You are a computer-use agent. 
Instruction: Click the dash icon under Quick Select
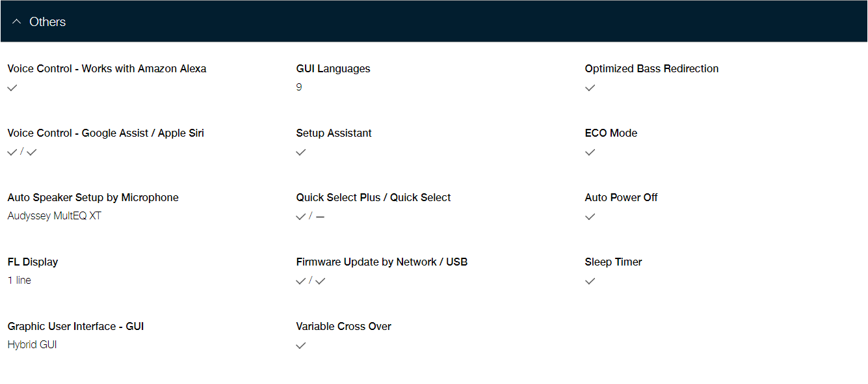coord(320,217)
